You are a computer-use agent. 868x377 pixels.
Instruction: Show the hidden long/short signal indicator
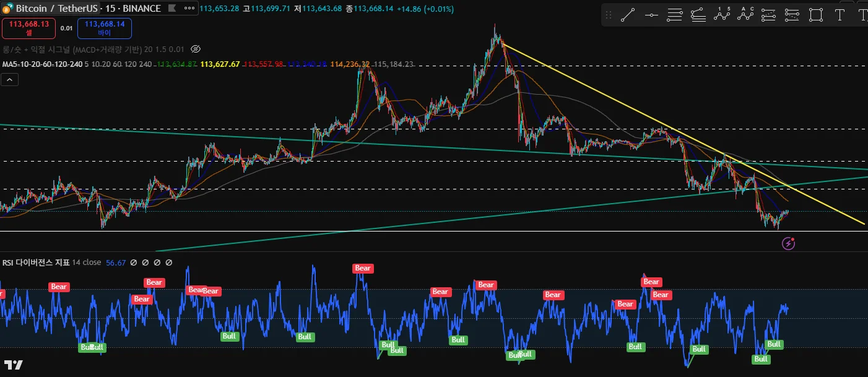[x=196, y=49]
